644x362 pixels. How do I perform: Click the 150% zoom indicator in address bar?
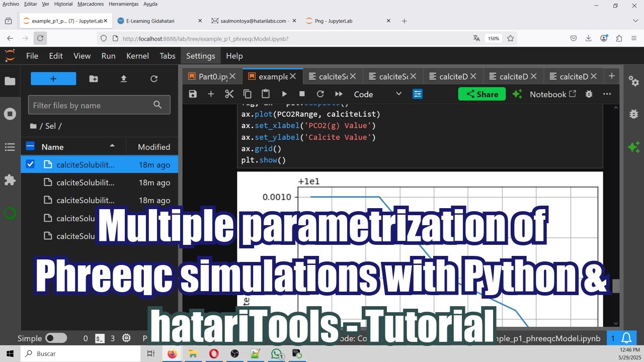[493, 38]
